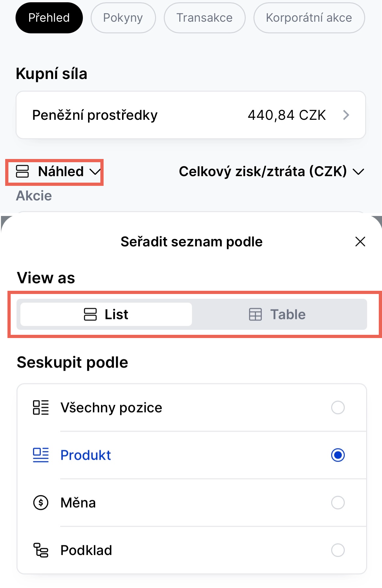Click the Měna dollar coin icon
This screenshot has height=588, width=382.
[41, 503]
